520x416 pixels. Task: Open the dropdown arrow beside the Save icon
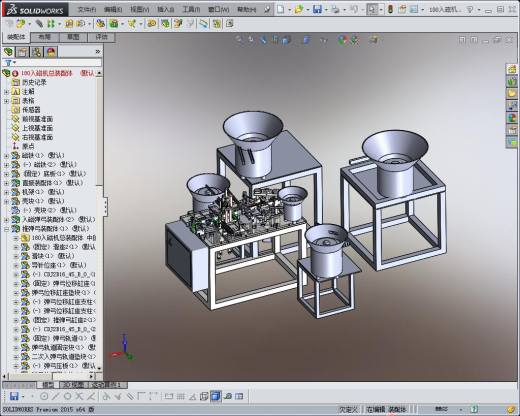(326, 10)
